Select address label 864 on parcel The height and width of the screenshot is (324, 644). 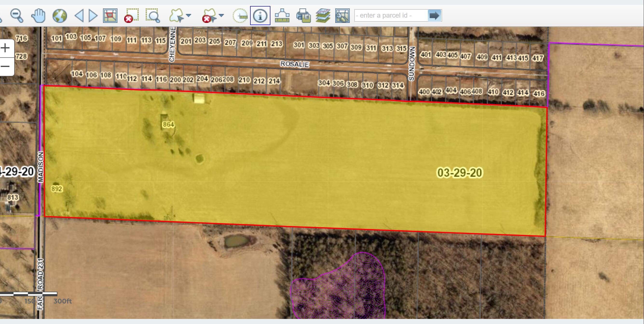pyautogui.click(x=168, y=124)
